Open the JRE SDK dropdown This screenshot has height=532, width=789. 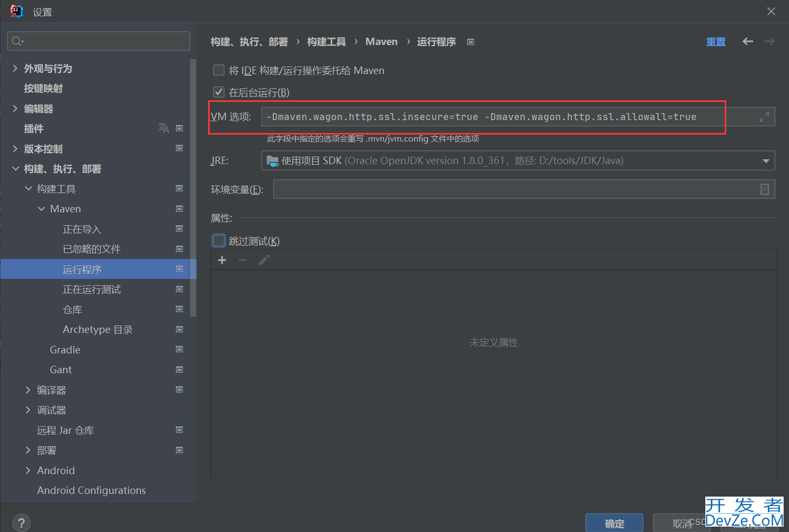pos(765,161)
